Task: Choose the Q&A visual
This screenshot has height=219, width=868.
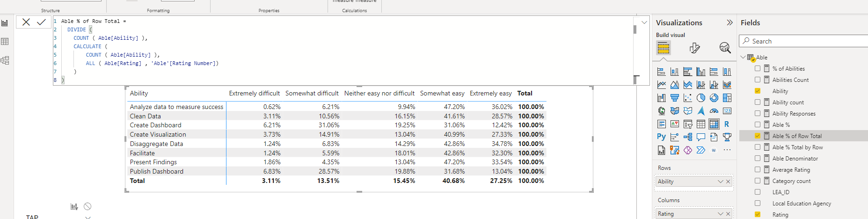Action: pyautogui.click(x=700, y=137)
